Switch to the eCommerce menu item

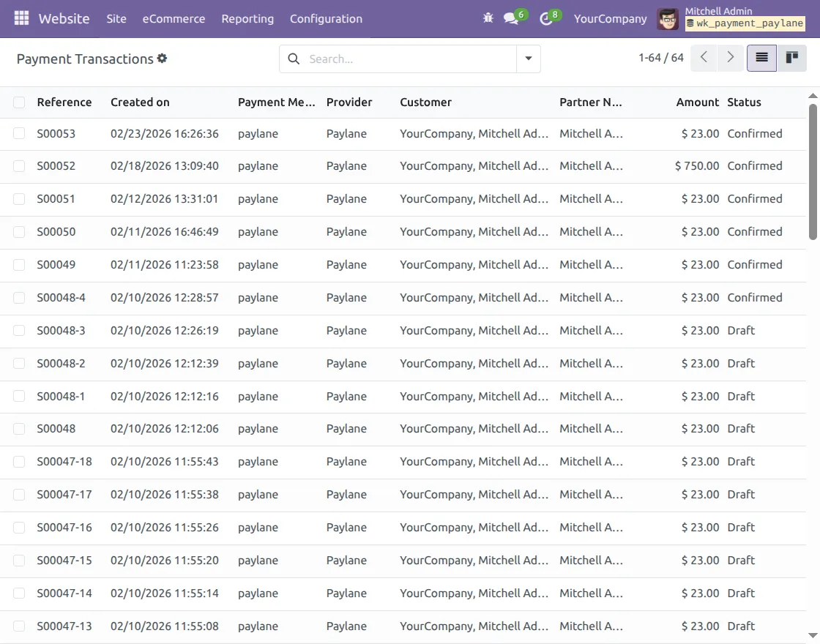point(174,19)
